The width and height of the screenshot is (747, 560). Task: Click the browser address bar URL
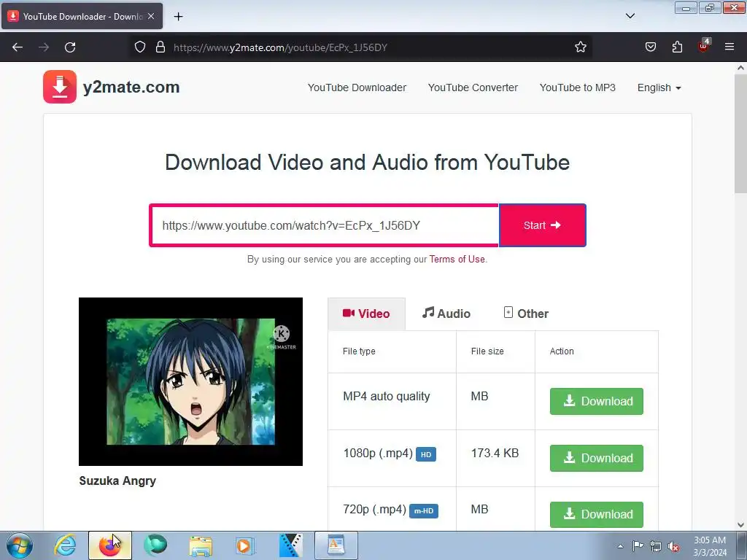pos(280,47)
